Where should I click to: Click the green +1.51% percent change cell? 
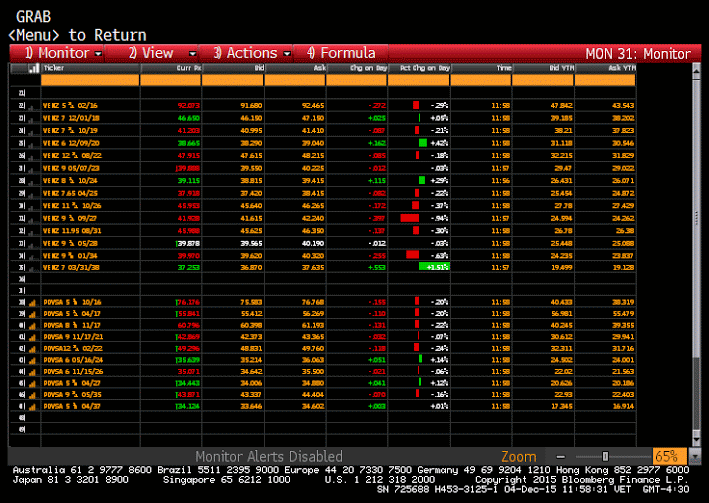434,267
